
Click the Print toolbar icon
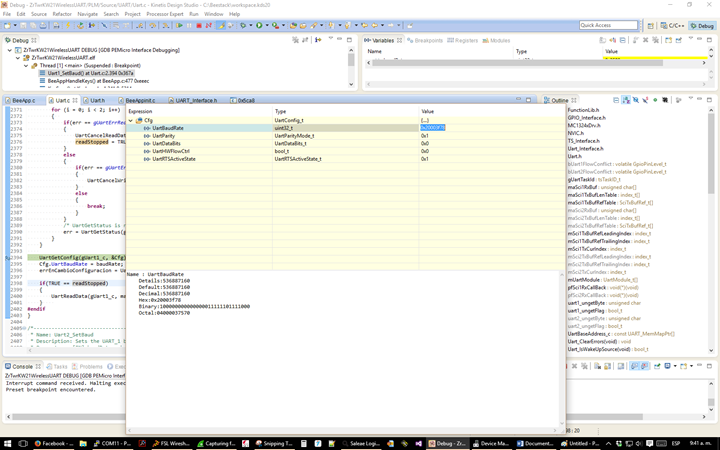[x=43, y=26]
